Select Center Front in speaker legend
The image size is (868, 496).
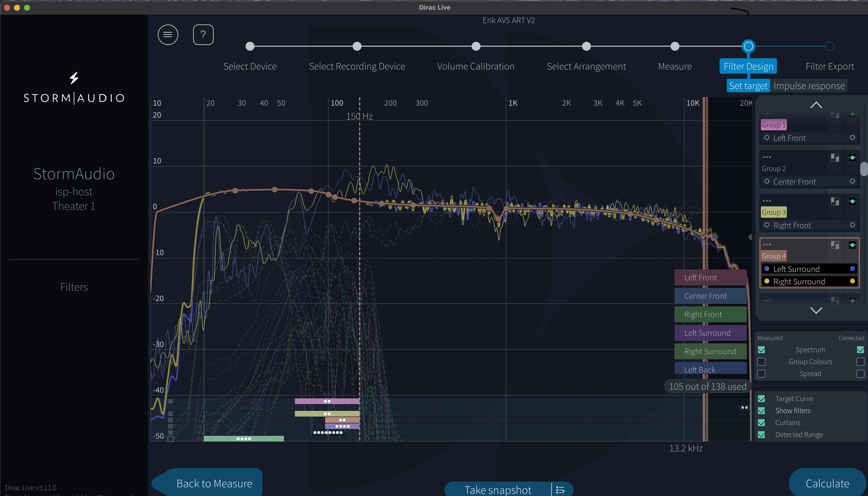710,296
